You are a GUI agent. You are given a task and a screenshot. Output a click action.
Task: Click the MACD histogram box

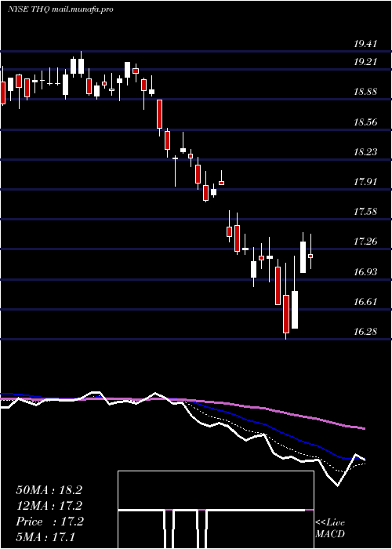pyautogui.click(x=216, y=510)
